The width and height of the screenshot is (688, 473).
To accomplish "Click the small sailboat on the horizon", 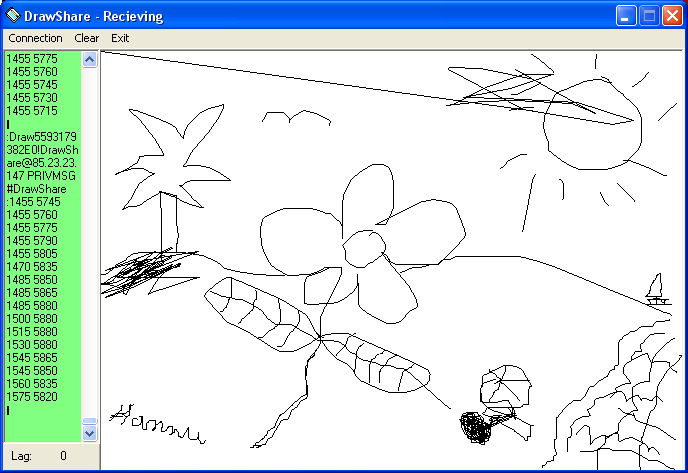I will [x=657, y=289].
